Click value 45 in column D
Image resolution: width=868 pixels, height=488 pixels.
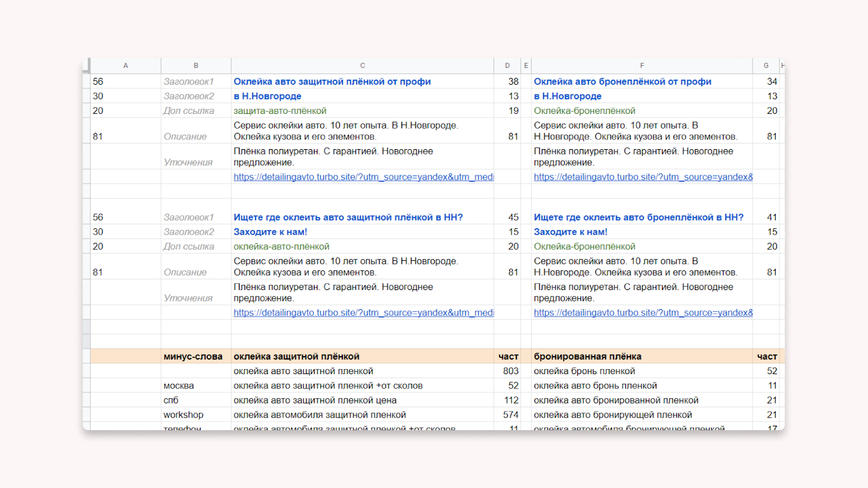pos(513,217)
